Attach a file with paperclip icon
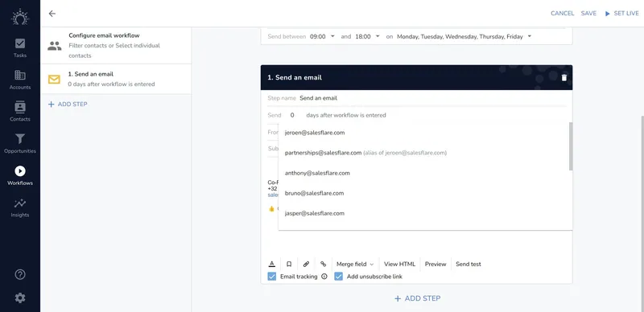 click(x=306, y=264)
